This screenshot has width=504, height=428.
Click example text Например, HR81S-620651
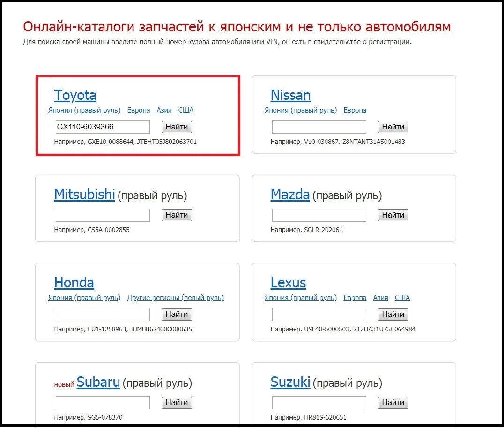308,417
